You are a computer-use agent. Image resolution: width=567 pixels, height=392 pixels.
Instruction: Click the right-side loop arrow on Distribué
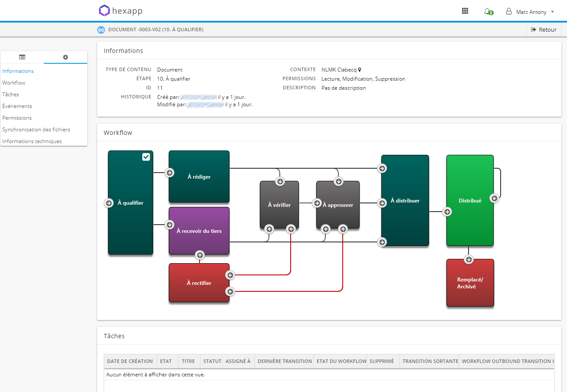(x=494, y=198)
